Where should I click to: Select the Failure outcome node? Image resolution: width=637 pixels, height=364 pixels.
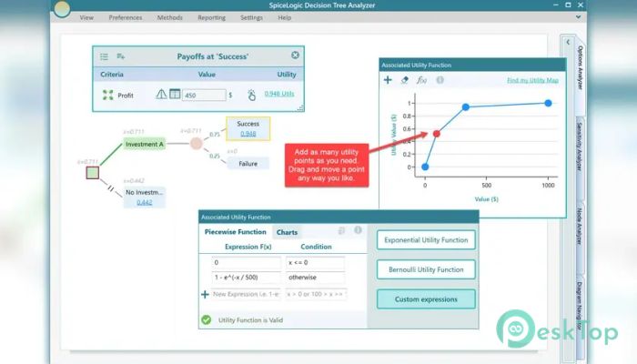coord(248,163)
